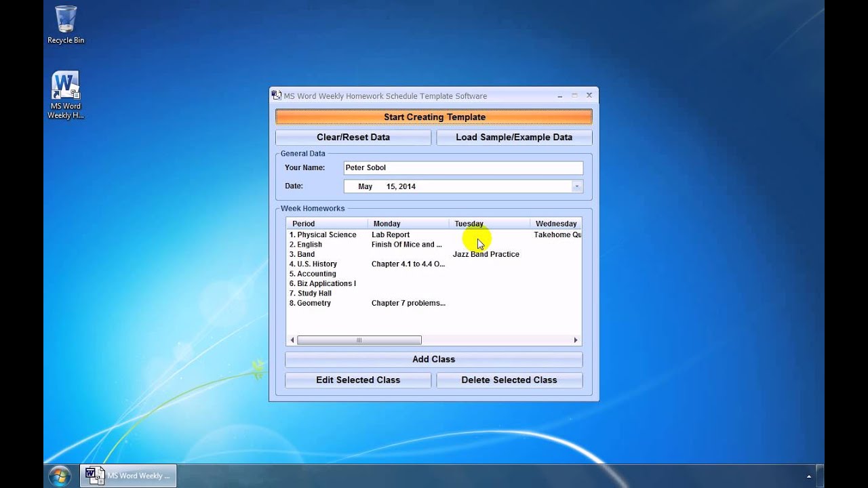Click Load Sample/Example Data button
This screenshot has height=488, width=868.
coord(514,137)
